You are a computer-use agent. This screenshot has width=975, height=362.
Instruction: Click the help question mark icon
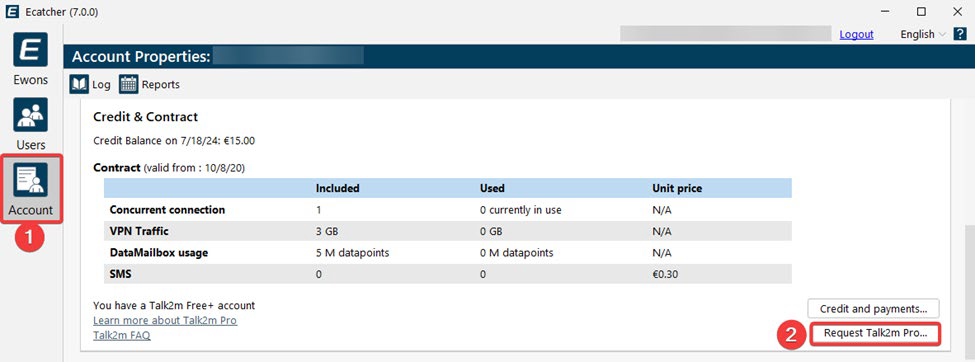click(x=960, y=34)
